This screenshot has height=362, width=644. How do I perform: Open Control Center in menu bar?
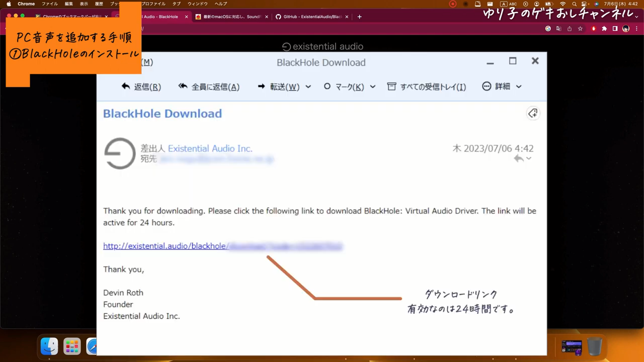(584, 4)
